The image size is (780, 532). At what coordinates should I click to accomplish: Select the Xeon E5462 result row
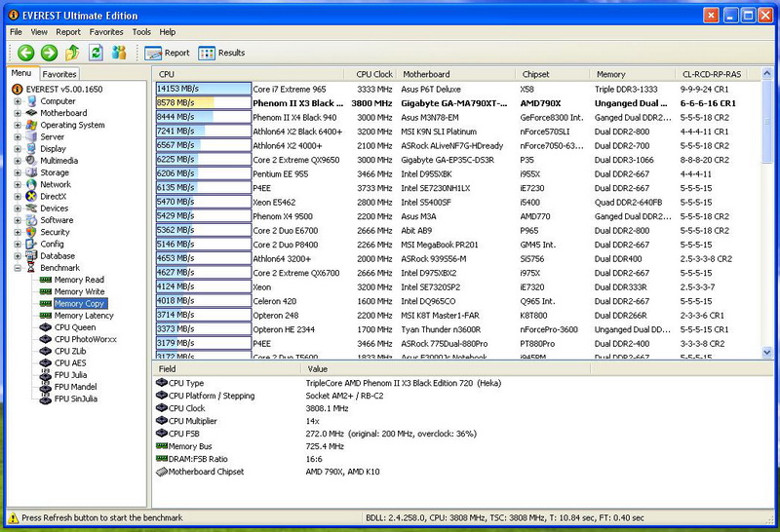tap(457, 203)
